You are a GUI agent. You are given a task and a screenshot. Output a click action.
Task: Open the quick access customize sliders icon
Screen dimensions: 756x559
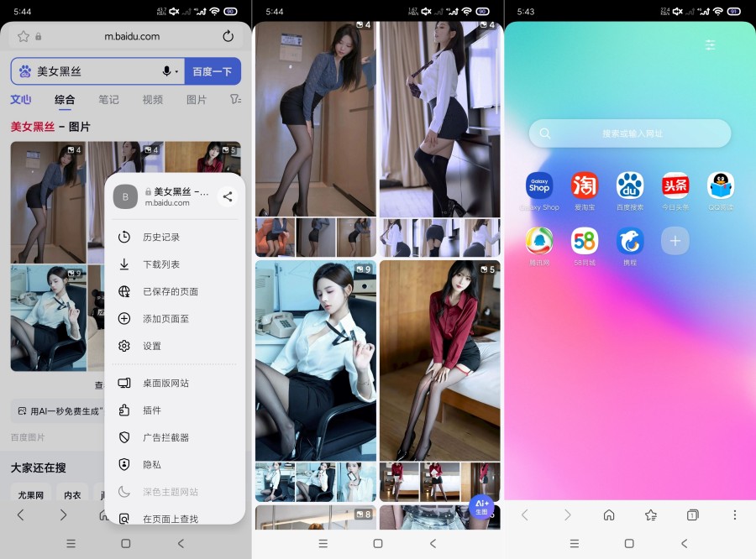tap(711, 45)
